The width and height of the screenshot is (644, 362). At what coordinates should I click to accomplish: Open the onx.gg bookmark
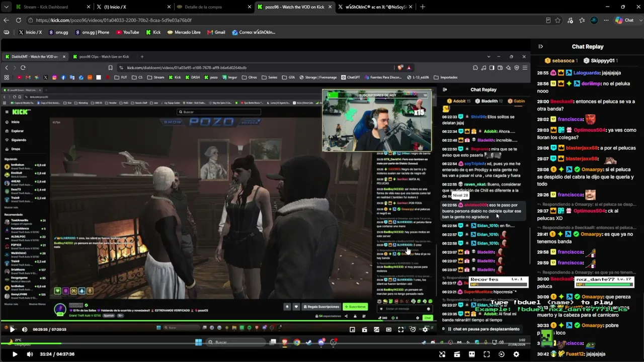[58, 32]
